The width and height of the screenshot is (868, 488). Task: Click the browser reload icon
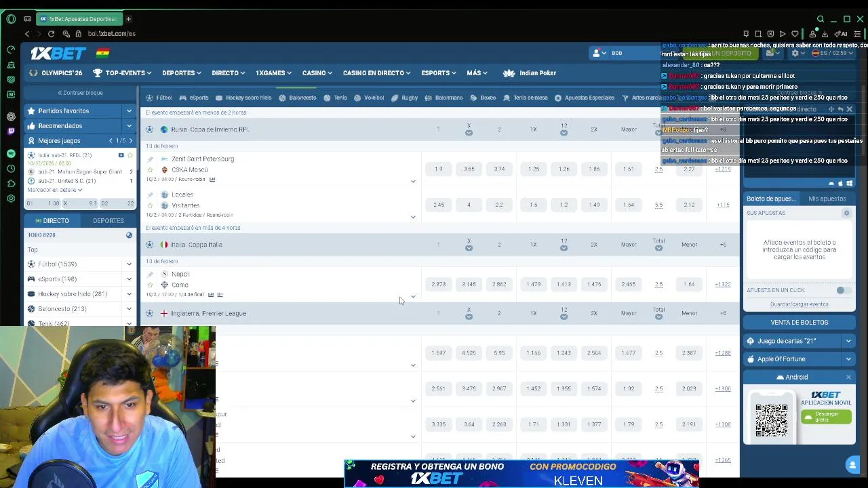click(x=51, y=33)
